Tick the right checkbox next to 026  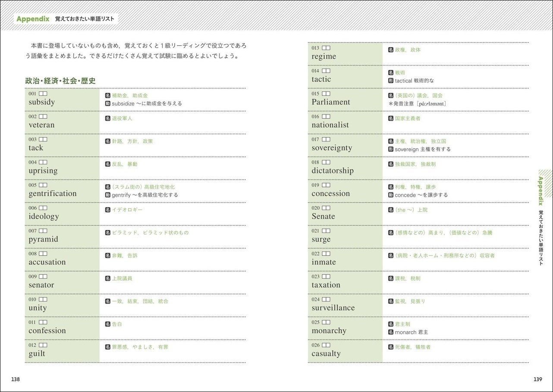[x=328, y=345]
